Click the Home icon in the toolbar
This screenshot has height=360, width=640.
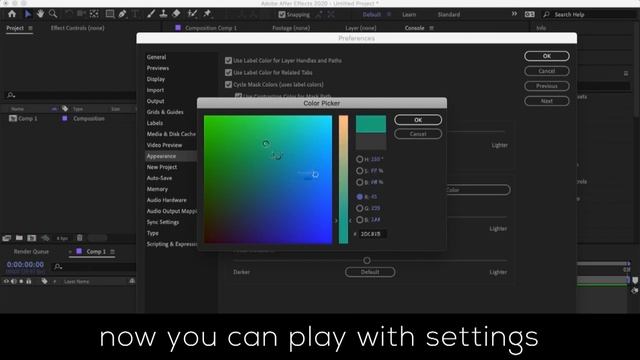[12, 14]
